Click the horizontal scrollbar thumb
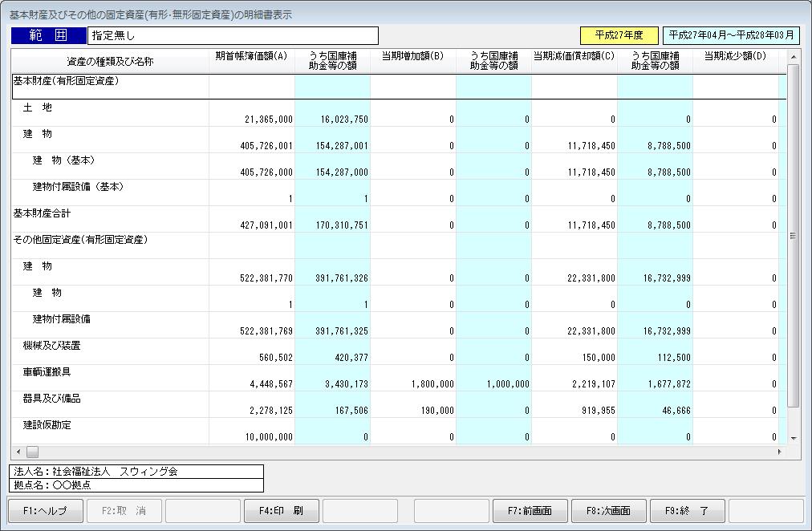 click(x=32, y=452)
